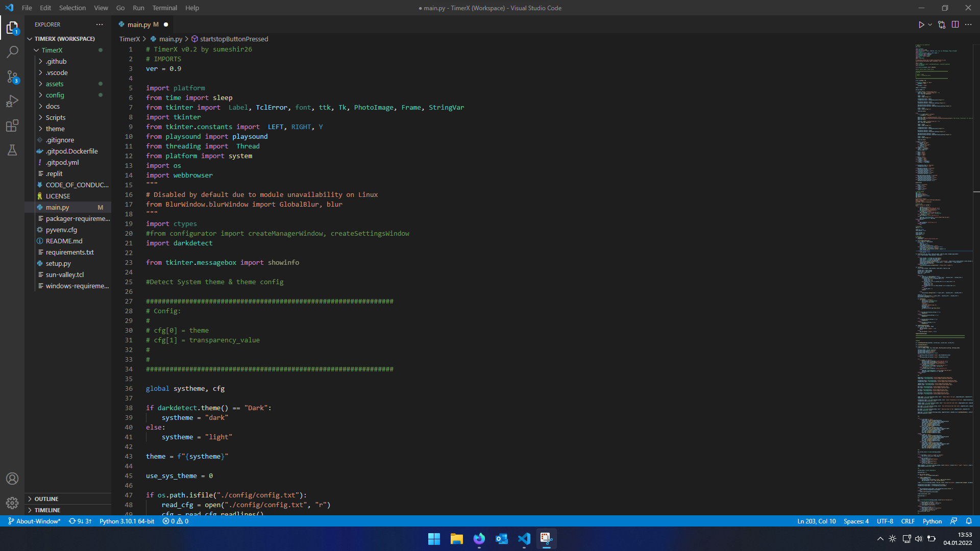Launch Firefox from the taskbar
The image size is (980, 551).
tap(479, 539)
